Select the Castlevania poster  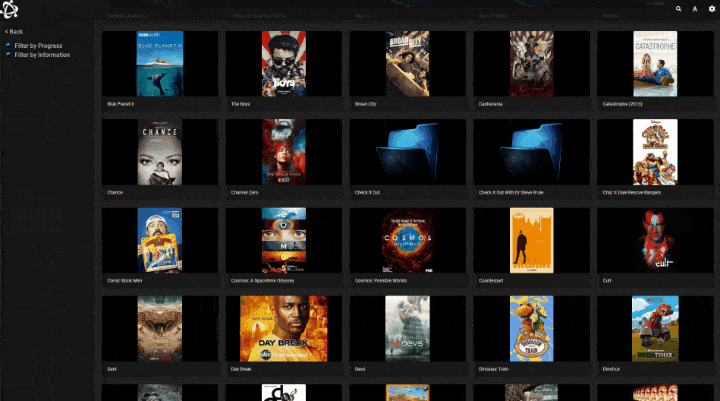point(532,64)
